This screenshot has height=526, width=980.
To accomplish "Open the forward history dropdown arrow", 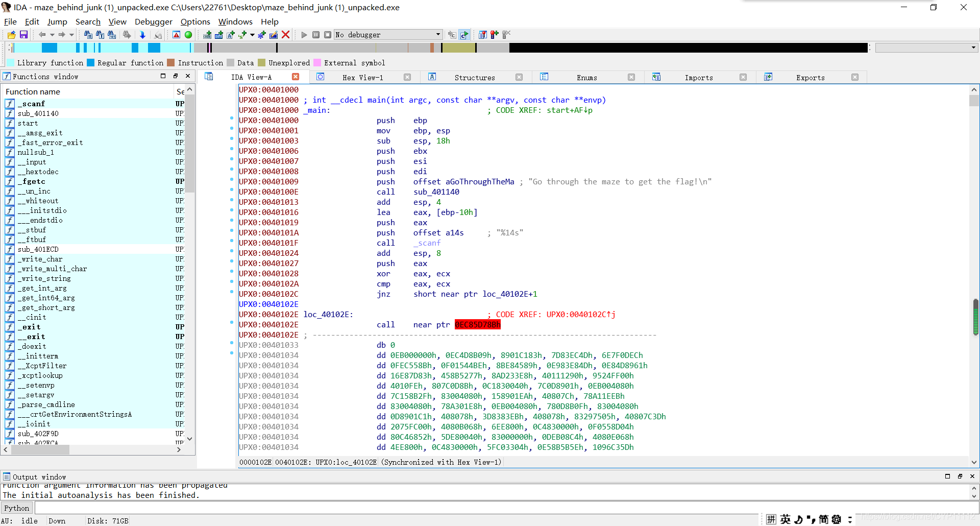I will tap(71, 35).
